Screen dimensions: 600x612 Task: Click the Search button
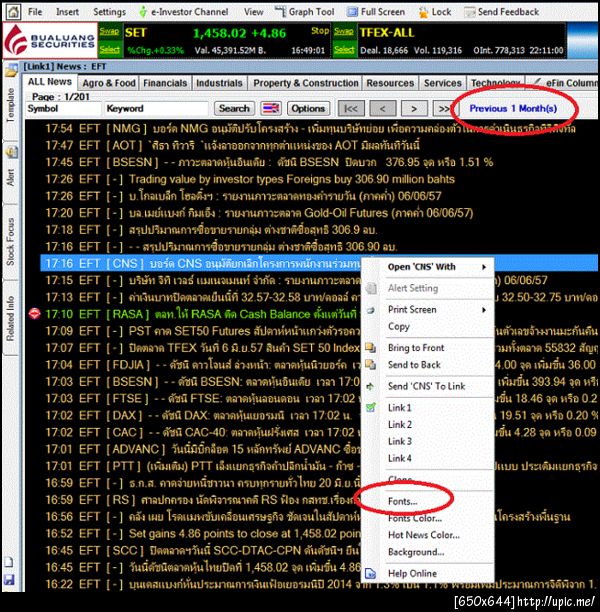[x=234, y=109]
